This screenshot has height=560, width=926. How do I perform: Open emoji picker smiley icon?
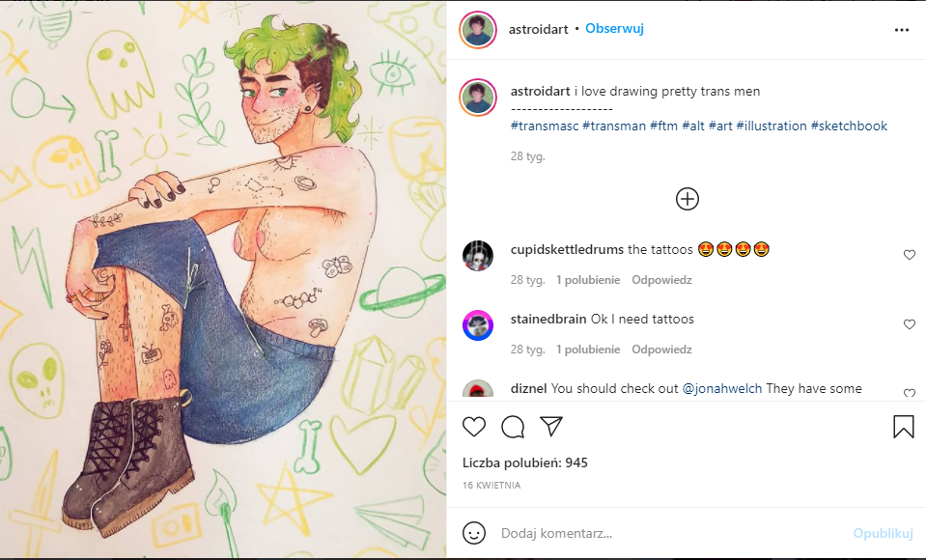(474, 533)
